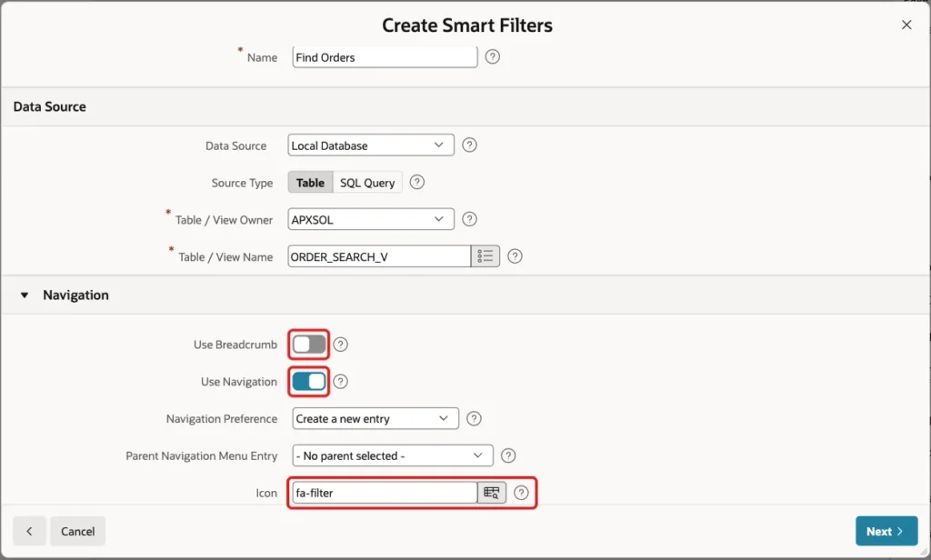The width and height of the screenshot is (931, 560).
Task: Collapse the Navigation section
Action: click(x=25, y=295)
